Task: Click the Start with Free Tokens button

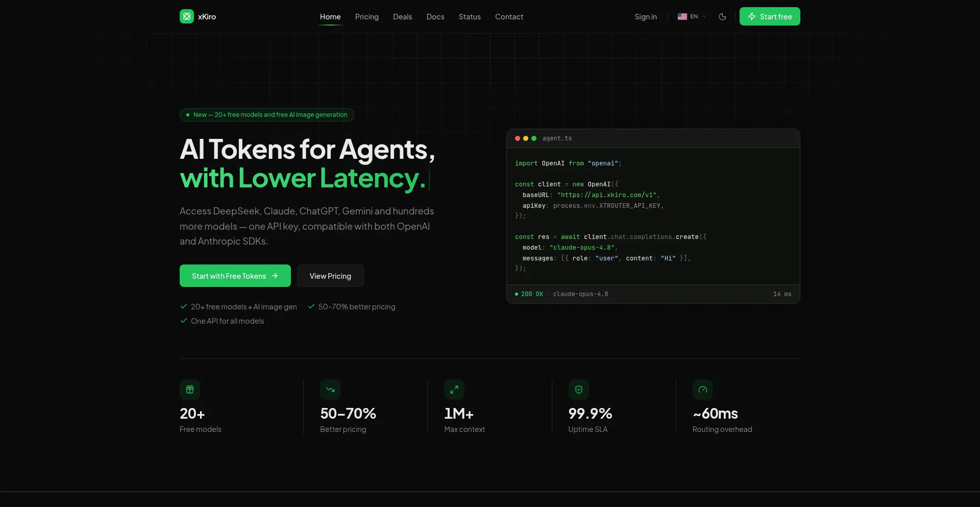Action: pos(235,276)
